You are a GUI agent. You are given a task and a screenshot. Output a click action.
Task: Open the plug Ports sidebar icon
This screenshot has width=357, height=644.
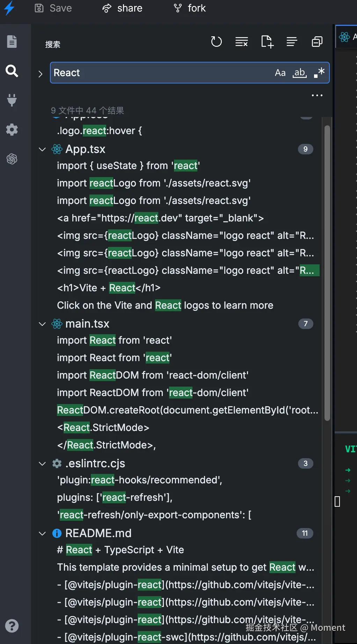(12, 100)
